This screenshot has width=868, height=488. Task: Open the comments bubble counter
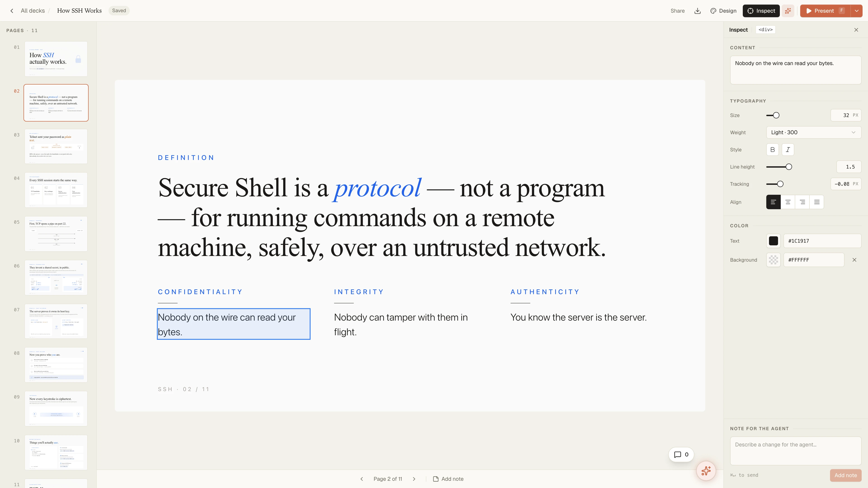coord(681,455)
